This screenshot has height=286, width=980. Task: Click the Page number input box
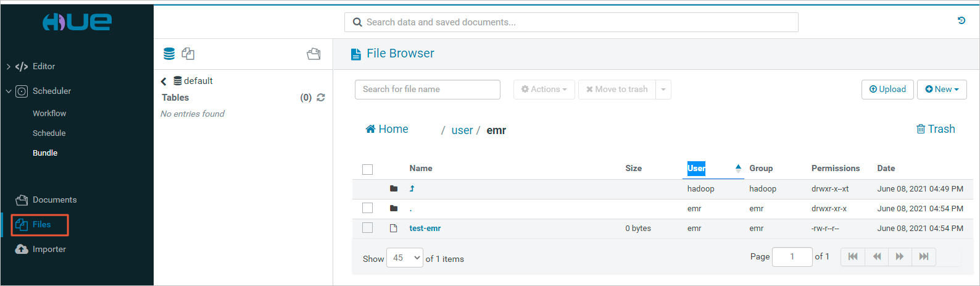(792, 256)
